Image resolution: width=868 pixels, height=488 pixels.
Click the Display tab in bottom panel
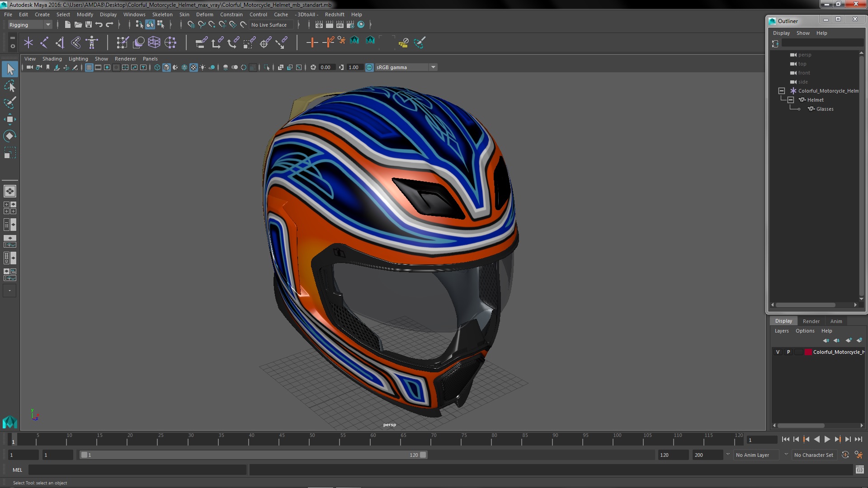(784, 320)
